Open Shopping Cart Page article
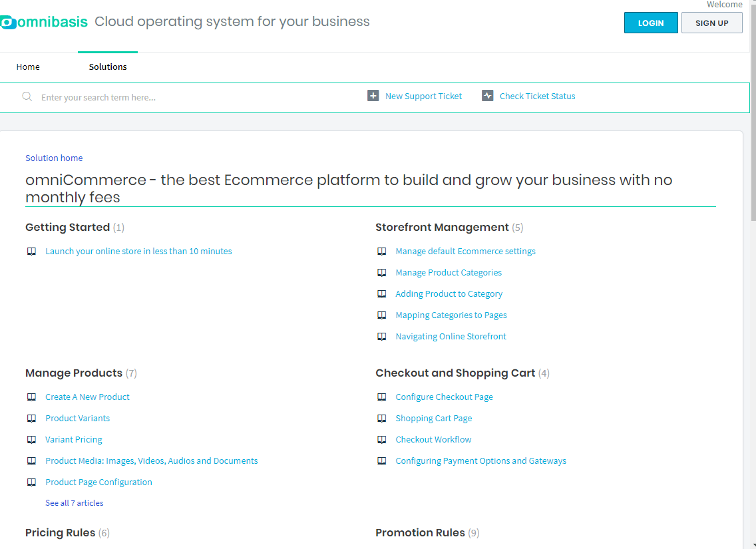Viewport: 756px width, 549px height. pyautogui.click(x=433, y=418)
